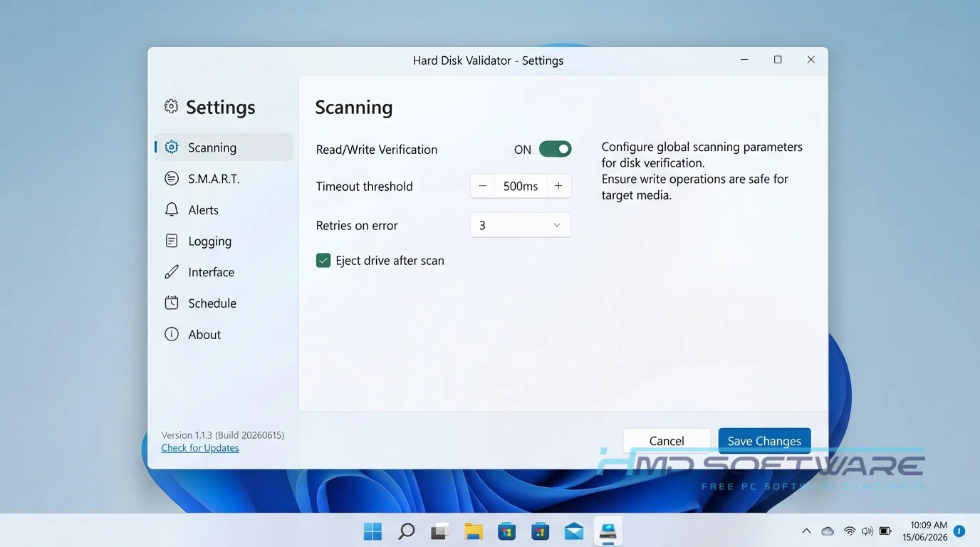Click the S.M.A.R.T. sidebar icon
The height and width of the screenshot is (547, 980).
click(172, 179)
